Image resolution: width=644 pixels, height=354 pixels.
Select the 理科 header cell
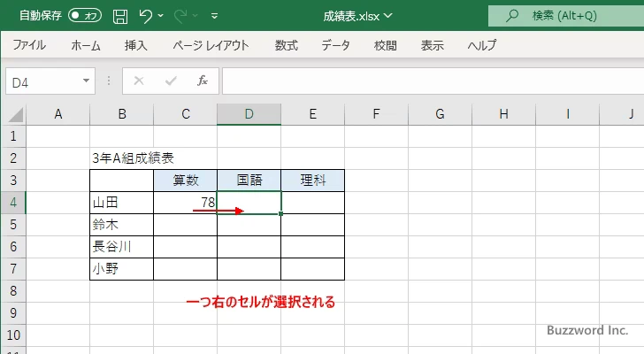coord(312,181)
